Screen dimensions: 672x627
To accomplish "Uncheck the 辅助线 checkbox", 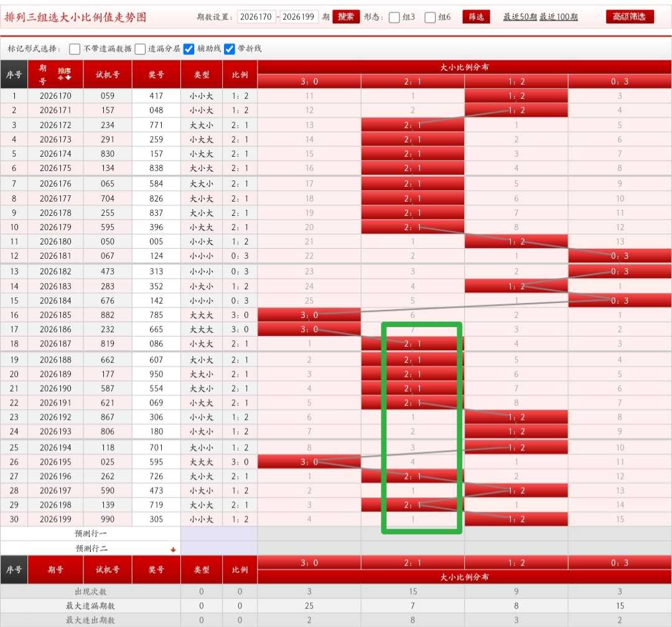I will 189,49.
